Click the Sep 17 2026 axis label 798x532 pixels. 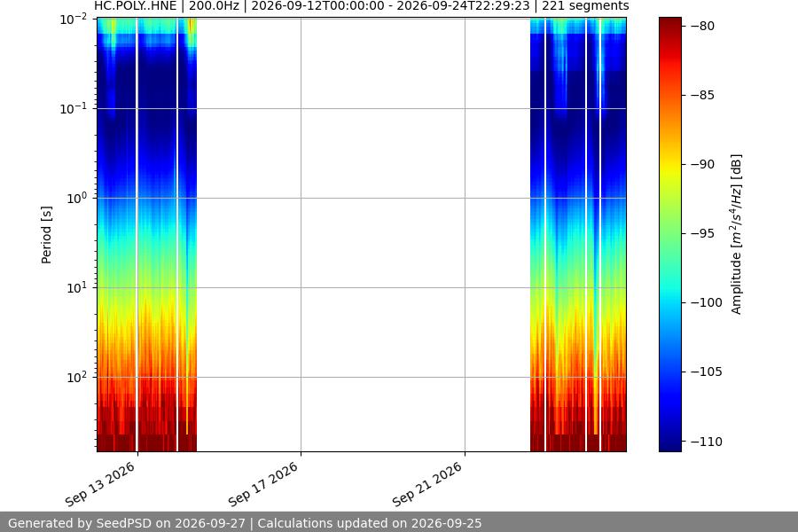(263, 484)
